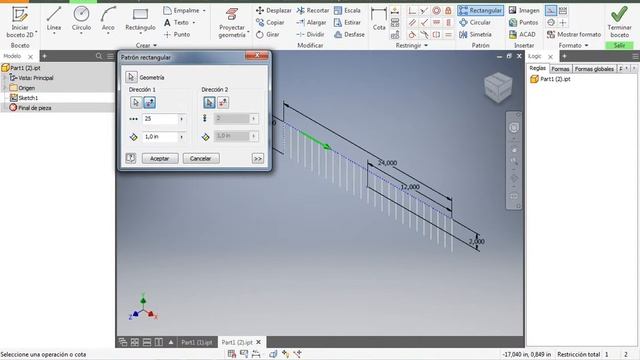Select the Círculo tool

(81, 20)
